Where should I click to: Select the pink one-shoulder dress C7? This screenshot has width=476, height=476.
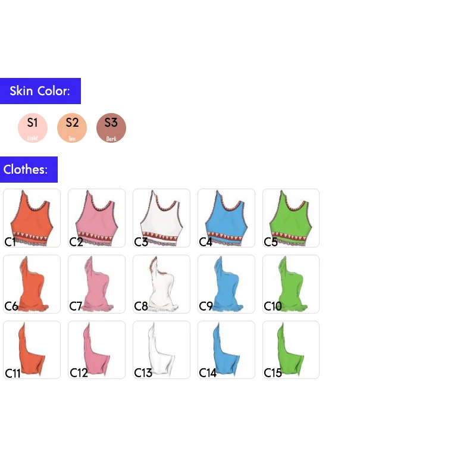click(96, 284)
